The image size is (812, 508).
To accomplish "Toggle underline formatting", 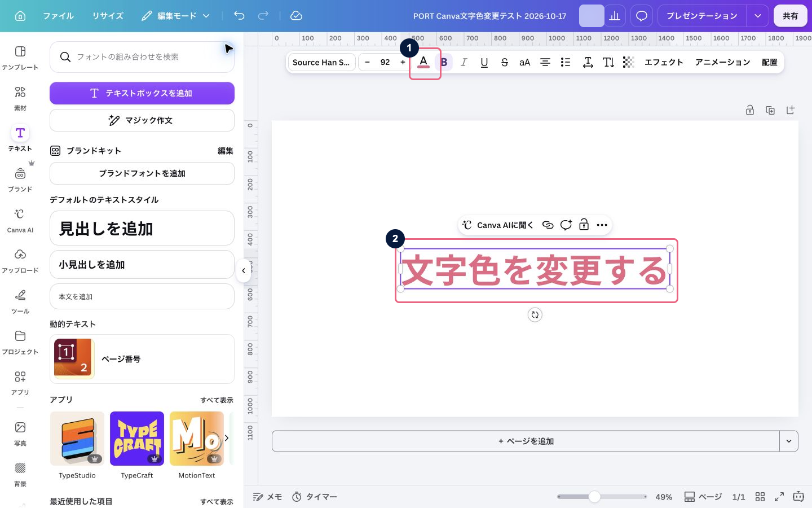I will coord(484,62).
